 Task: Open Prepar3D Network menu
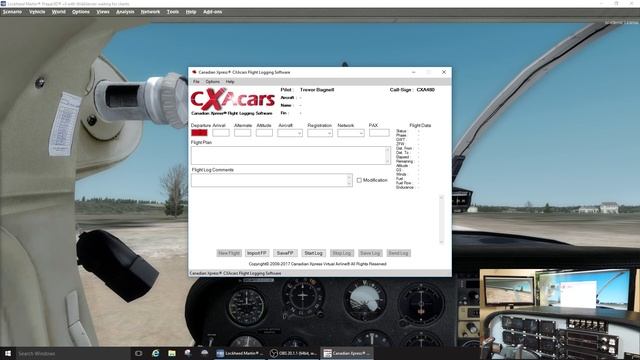151,12
